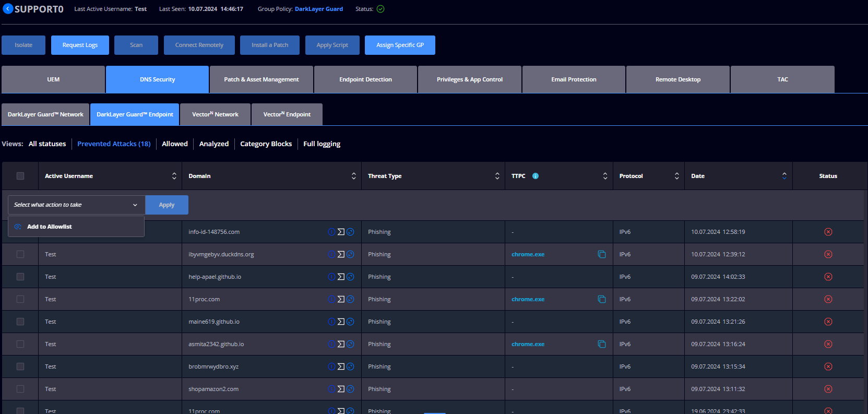
Task: Click the info icon for info-id-148756.com
Action: pyautogui.click(x=331, y=232)
